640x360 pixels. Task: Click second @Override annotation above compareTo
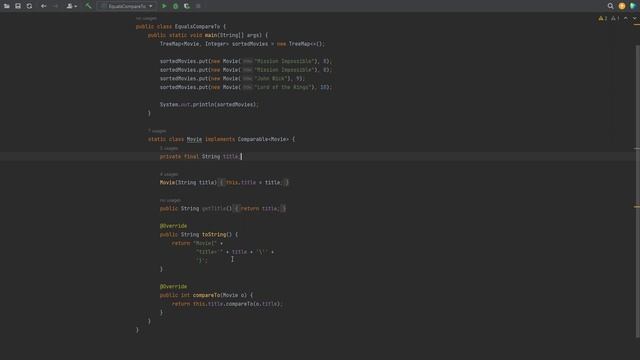[x=173, y=287]
